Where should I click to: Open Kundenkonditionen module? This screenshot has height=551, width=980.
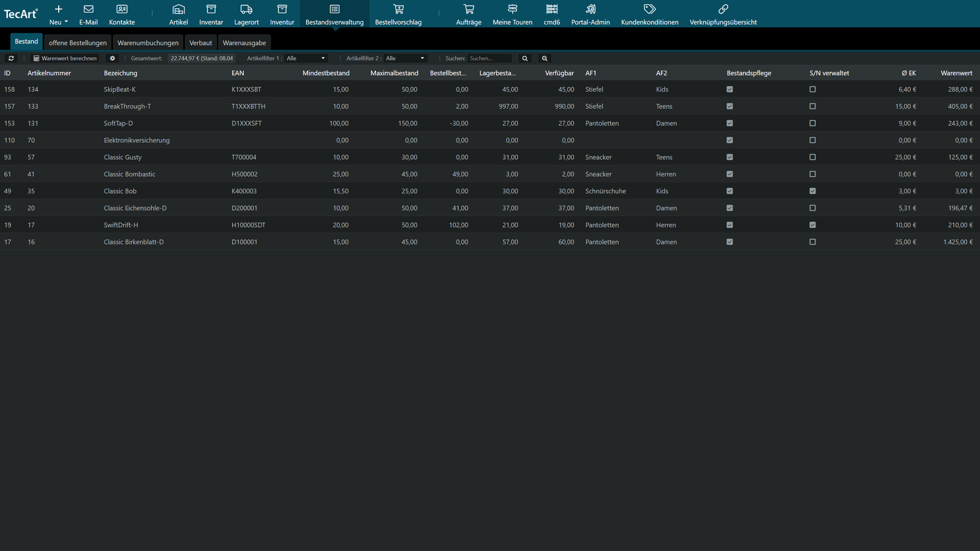coord(650,14)
